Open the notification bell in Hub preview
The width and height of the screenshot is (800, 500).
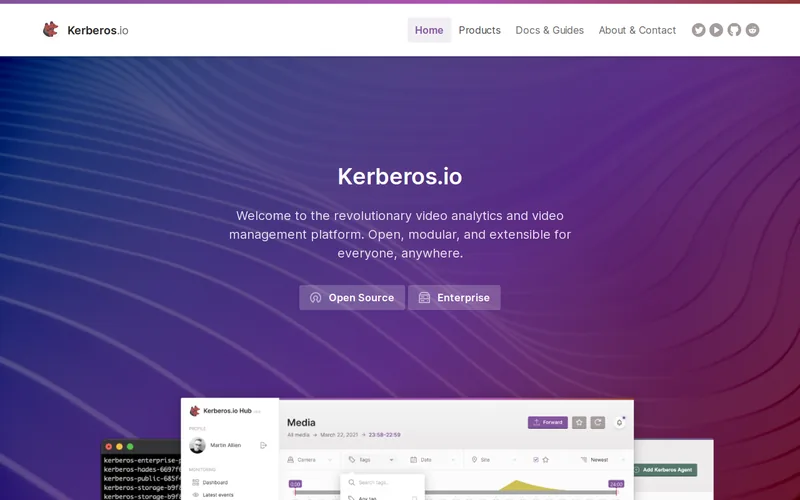tap(619, 422)
